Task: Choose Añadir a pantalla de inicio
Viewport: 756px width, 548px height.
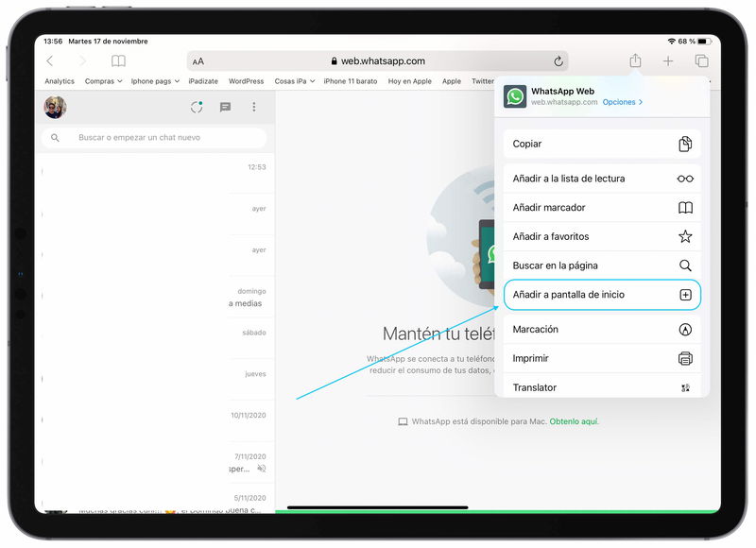Action: [x=602, y=295]
